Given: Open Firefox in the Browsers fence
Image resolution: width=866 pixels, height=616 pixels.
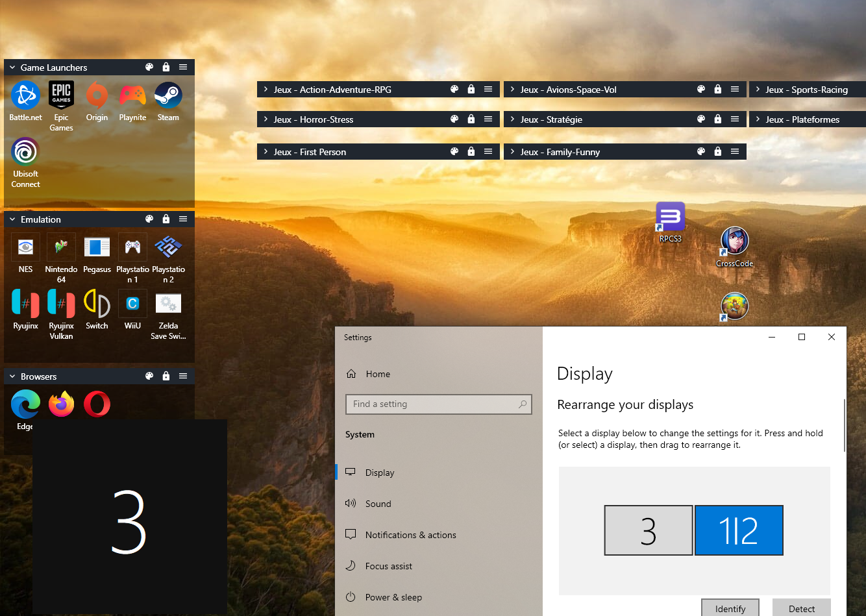Looking at the screenshot, I should click(x=61, y=403).
